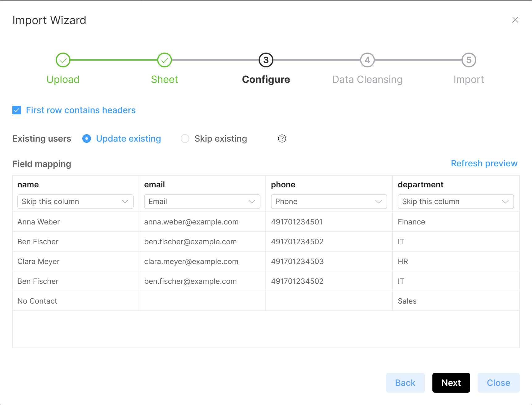Click the email column header

pyautogui.click(x=154, y=185)
